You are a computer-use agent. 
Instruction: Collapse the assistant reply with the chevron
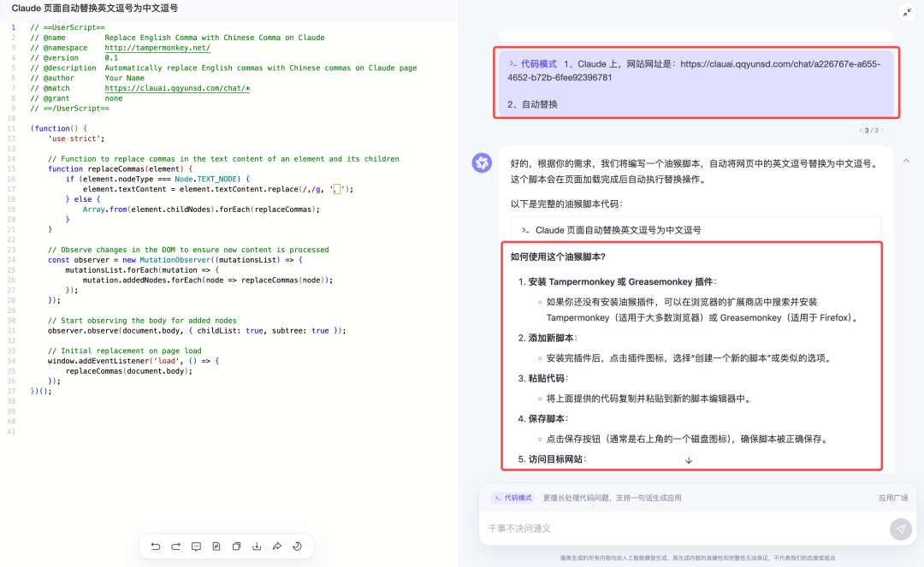tap(906, 161)
